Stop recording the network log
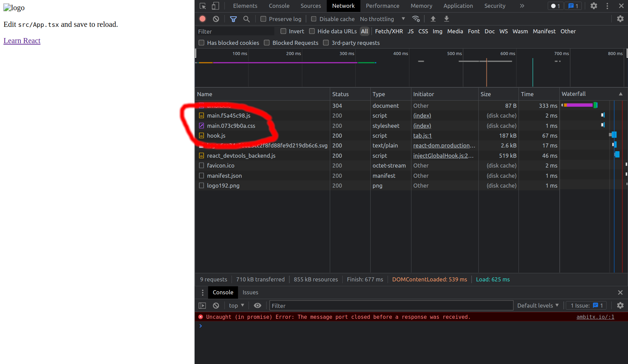 click(x=202, y=19)
